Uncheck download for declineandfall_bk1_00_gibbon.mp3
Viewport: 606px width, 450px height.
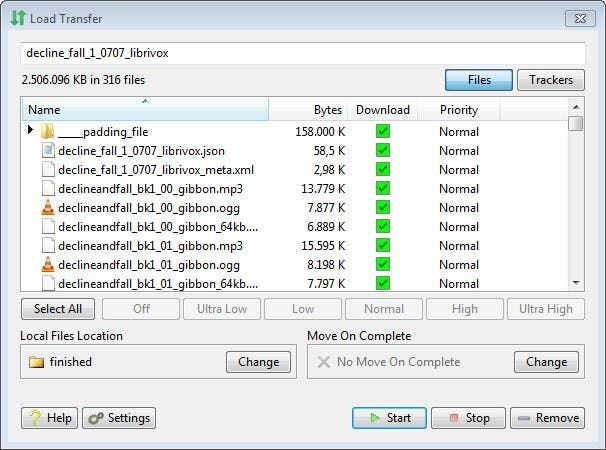(383, 188)
